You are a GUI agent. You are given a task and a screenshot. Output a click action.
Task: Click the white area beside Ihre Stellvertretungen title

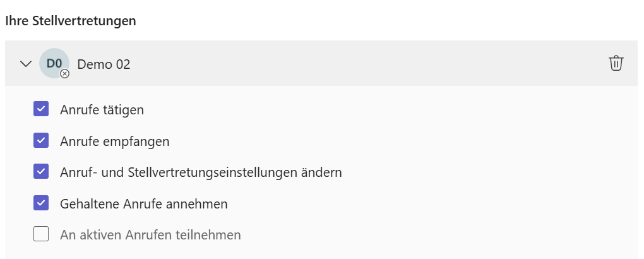coord(379,21)
